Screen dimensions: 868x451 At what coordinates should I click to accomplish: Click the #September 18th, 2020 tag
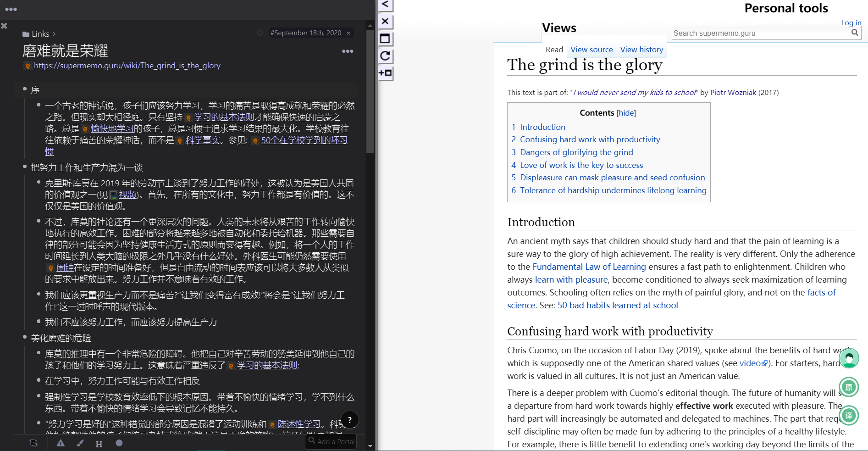pos(306,33)
